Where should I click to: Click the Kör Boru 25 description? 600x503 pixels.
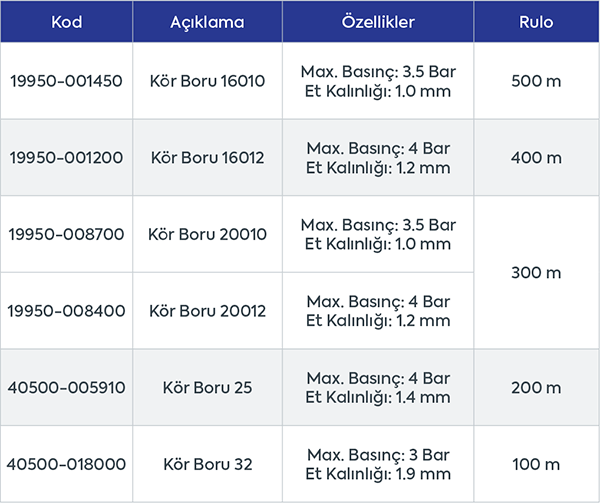click(207, 388)
